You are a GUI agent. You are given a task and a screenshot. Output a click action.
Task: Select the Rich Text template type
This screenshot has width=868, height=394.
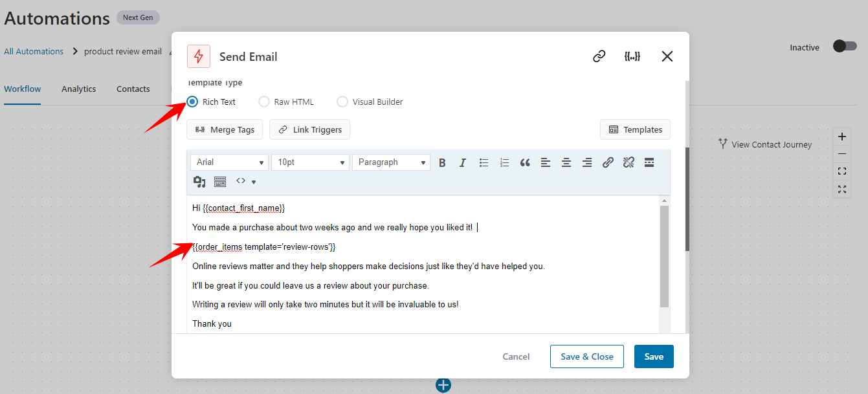coord(192,102)
